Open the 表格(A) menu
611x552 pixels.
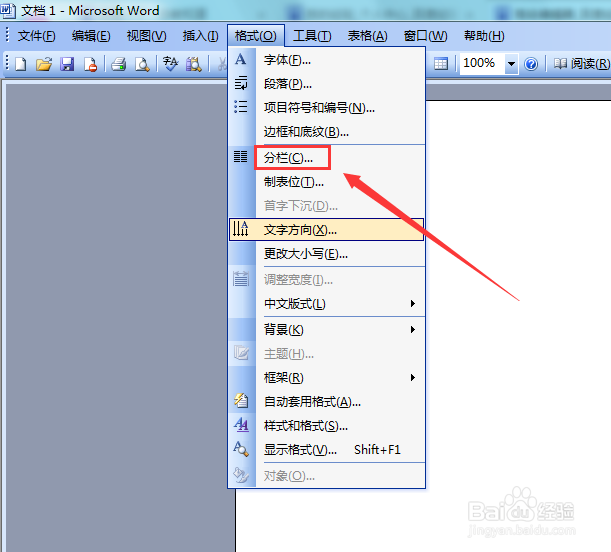(367, 36)
